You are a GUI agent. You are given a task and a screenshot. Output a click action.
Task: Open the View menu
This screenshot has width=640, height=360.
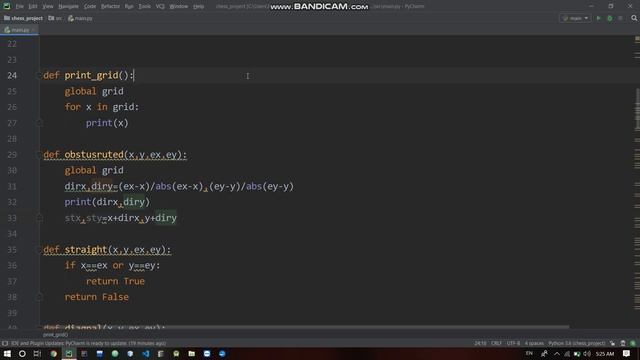(48, 7)
